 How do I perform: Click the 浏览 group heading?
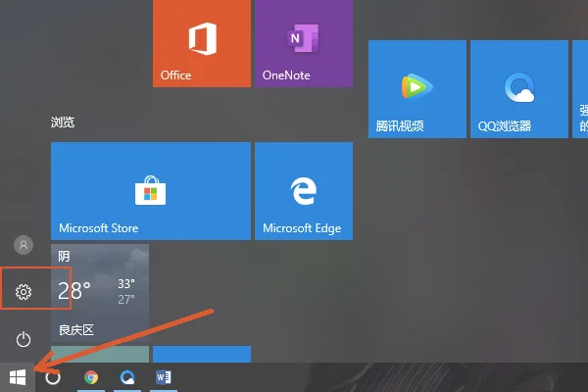point(63,122)
